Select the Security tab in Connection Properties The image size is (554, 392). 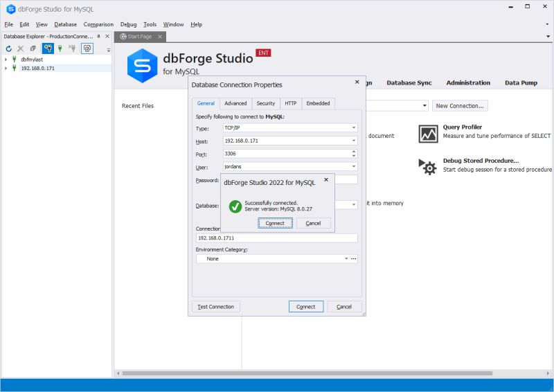click(266, 103)
